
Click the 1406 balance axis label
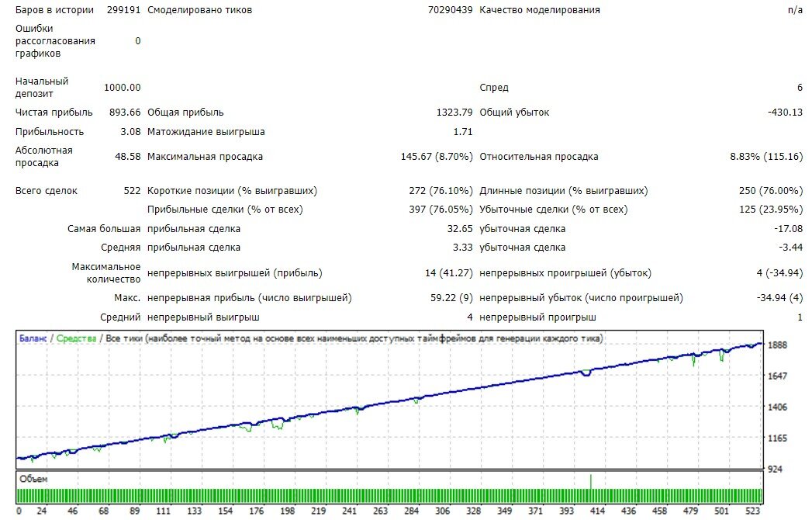click(x=777, y=407)
